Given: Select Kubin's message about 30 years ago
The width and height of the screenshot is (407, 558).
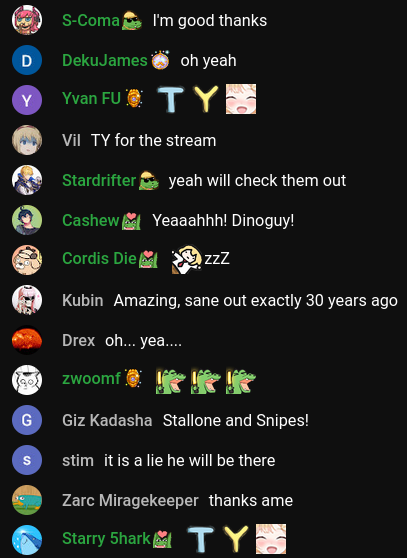Looking at the screenshot, I should point(255,301).
